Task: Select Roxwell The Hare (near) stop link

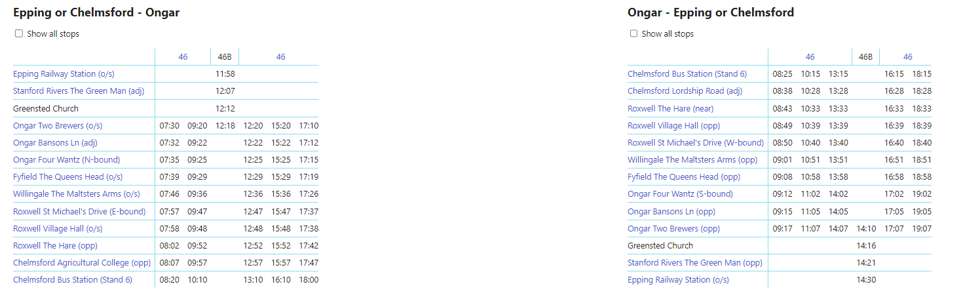Action: click(670, 108)
